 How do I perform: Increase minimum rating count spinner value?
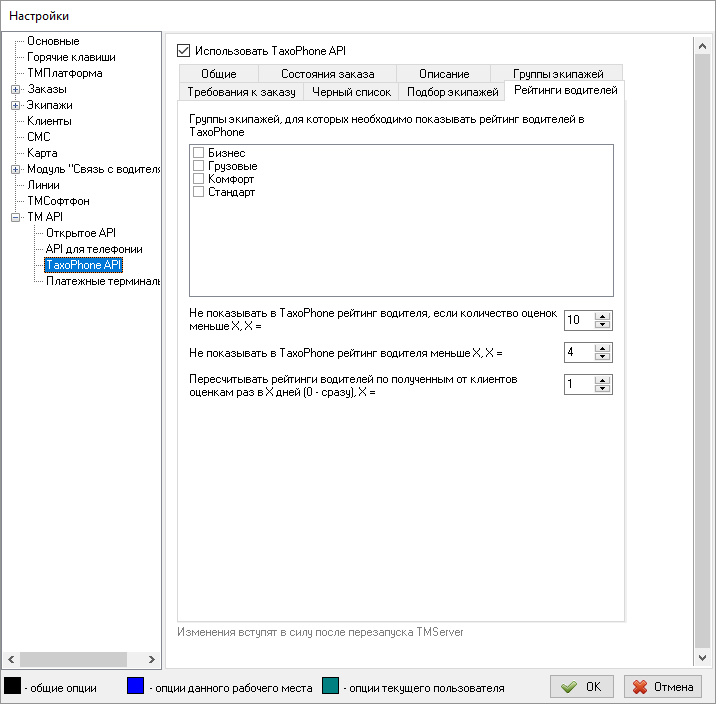click(601, 316)
